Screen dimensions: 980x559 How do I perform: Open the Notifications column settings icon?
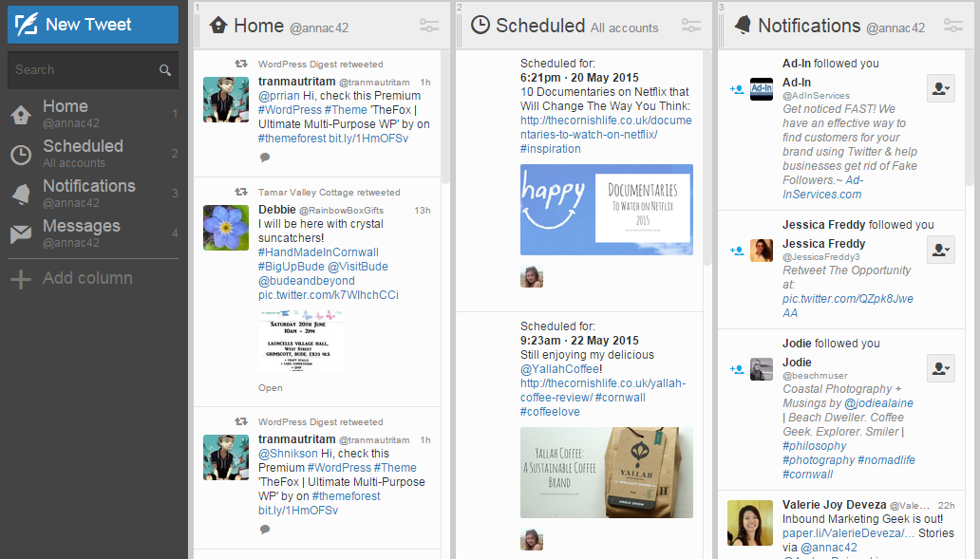point(955,26)
